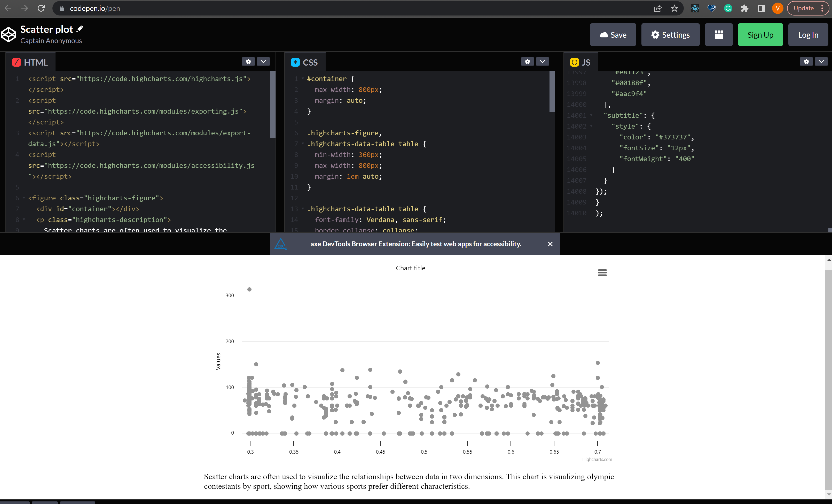Click the CodePen logo

pyautogui.click(x=9, y=34)
